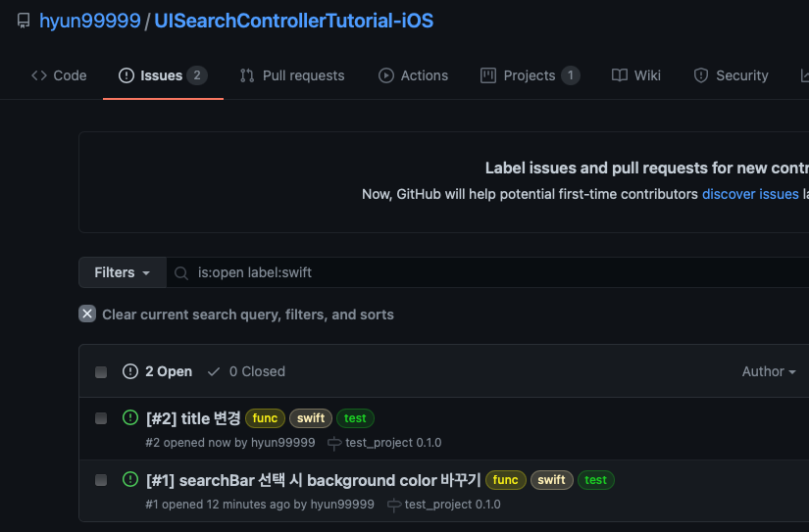Open the Pull requests tab
This screenshot has width=809, height=532.
pyautogui.click(x=292, y=75)
